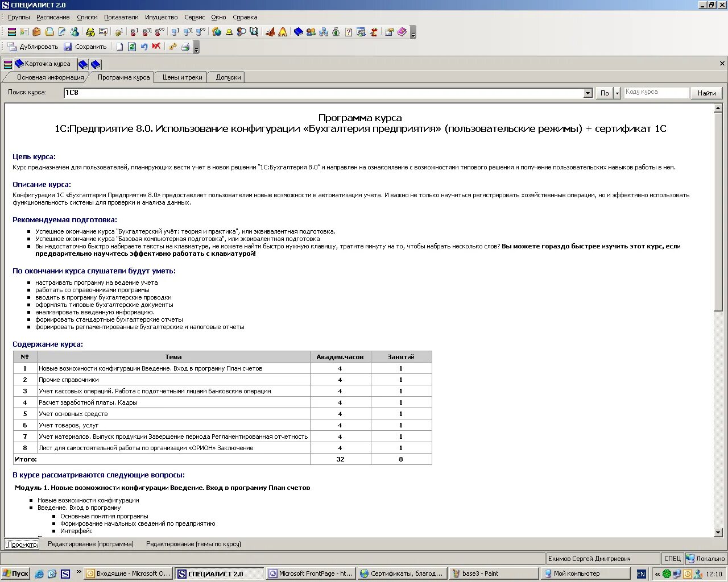Click the network computers toolbar icon

[324, 32]
